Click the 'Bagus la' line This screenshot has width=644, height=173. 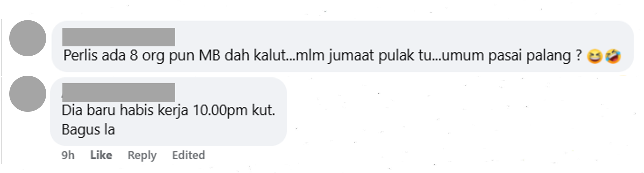pyautogui.click(x=88, y=130)
